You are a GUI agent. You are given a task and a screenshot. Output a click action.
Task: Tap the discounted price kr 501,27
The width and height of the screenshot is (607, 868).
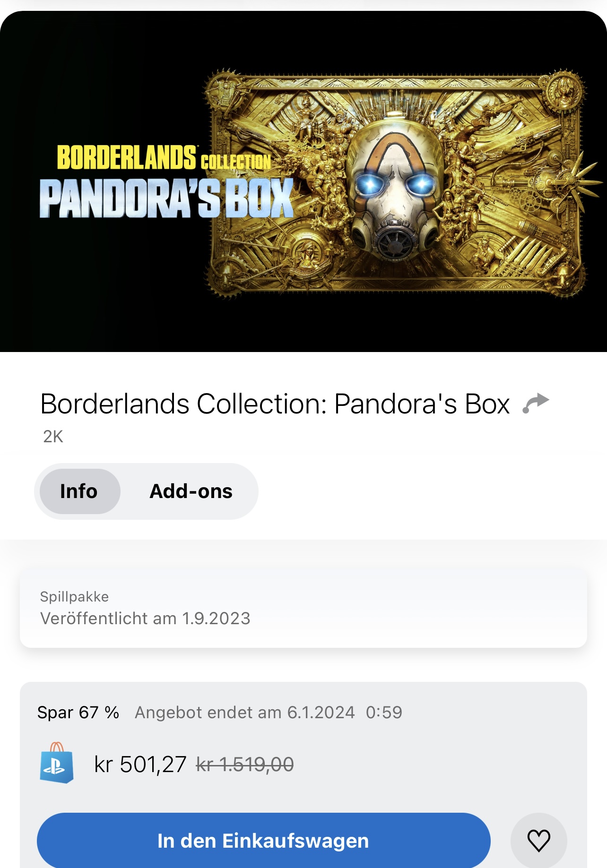pos(140,764)
